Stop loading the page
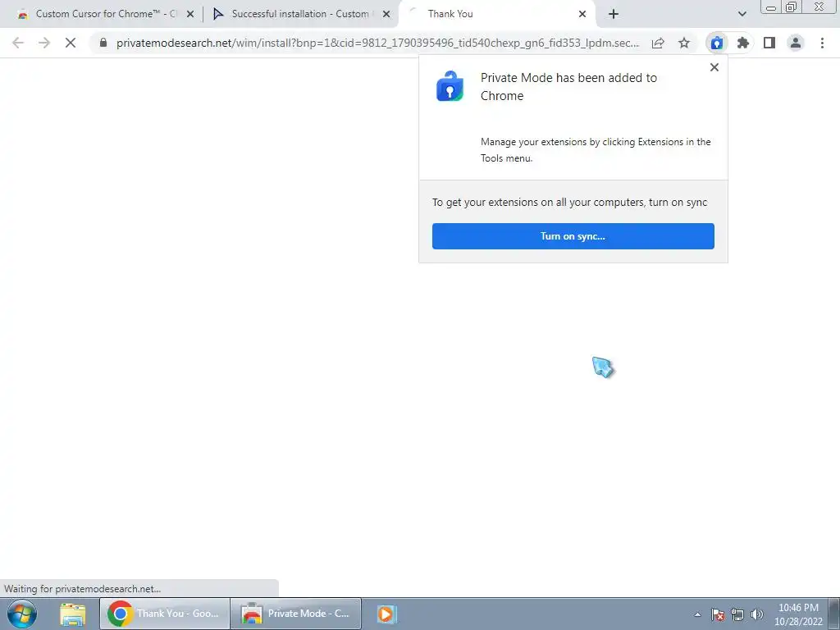The image size is (840, 630). tap(71, 43)
